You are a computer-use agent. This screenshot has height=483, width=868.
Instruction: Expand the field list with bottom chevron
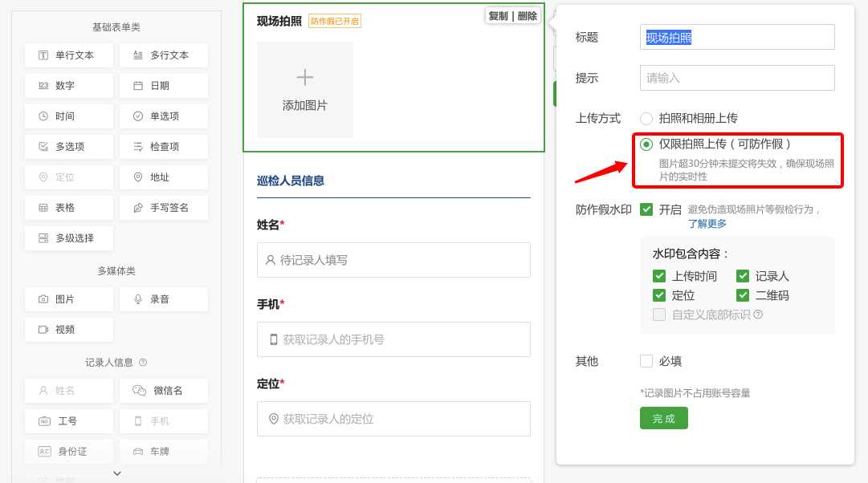click(117, 473)
